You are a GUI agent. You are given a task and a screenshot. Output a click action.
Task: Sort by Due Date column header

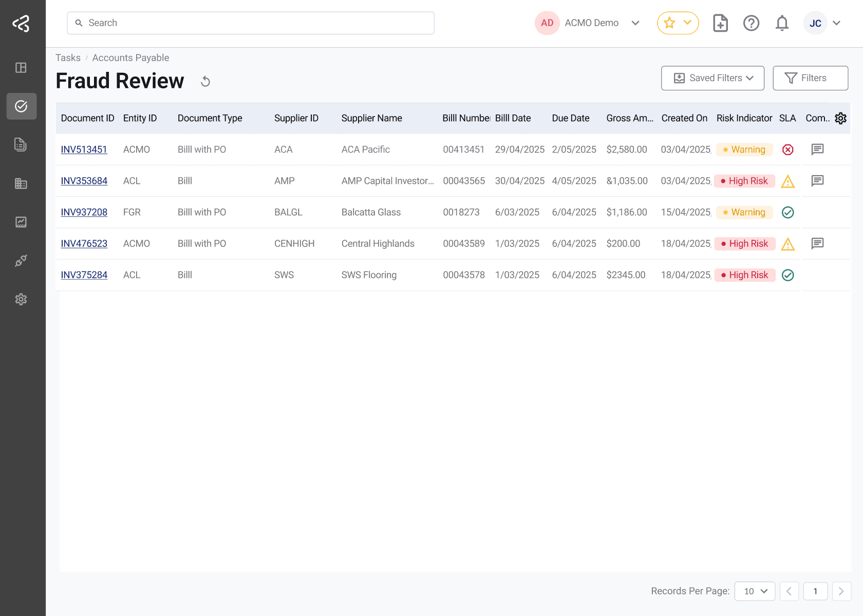(570, 118)
